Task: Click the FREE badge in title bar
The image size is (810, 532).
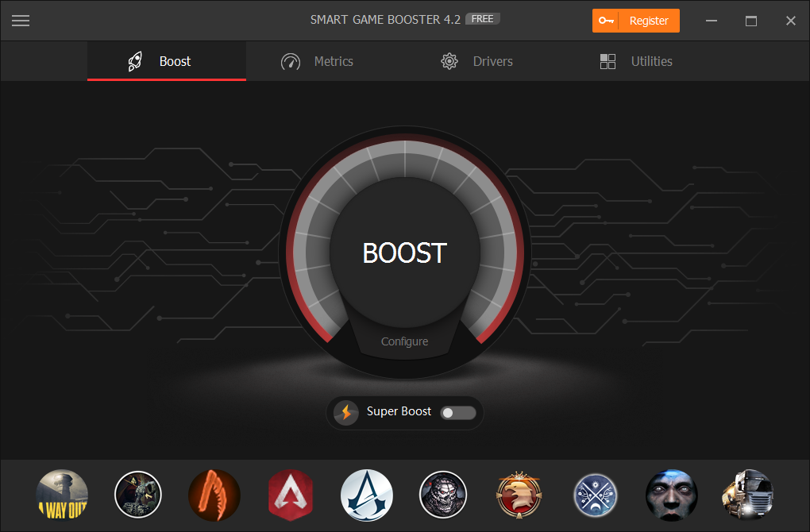Action: coord(485,18)
